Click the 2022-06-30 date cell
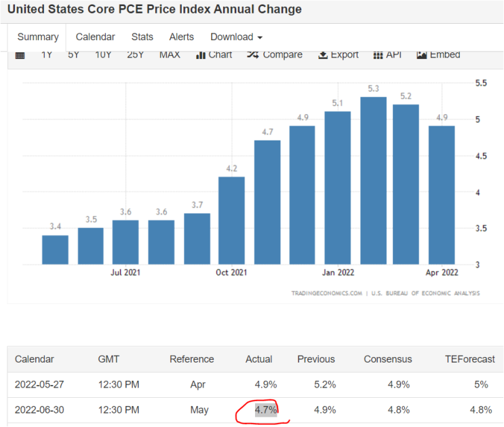 pos(39,410)
